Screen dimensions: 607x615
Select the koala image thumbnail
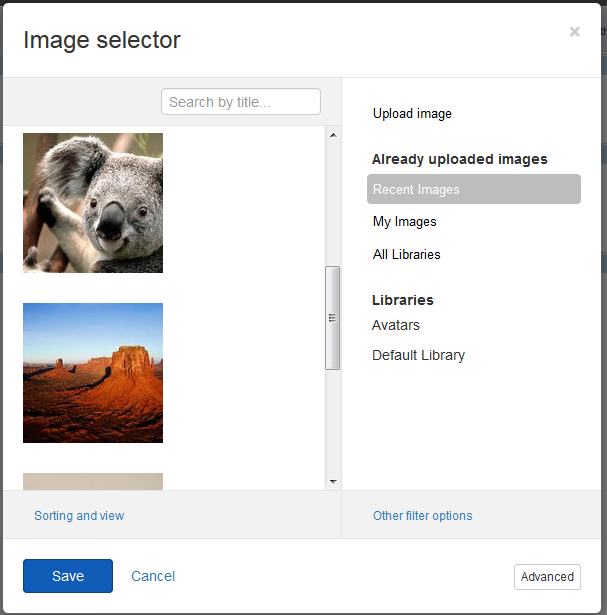tap(93, 203)
